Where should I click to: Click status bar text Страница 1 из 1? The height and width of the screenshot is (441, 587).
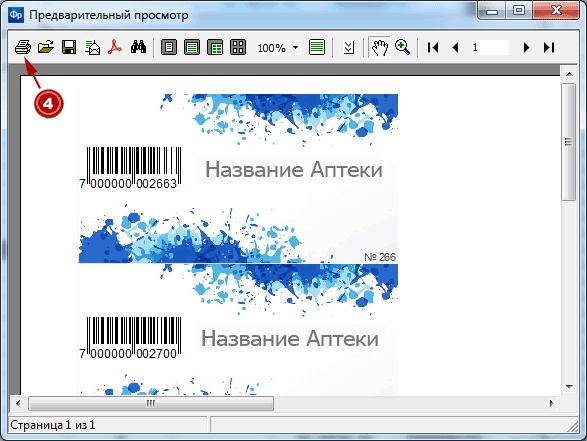coord(52,425)
